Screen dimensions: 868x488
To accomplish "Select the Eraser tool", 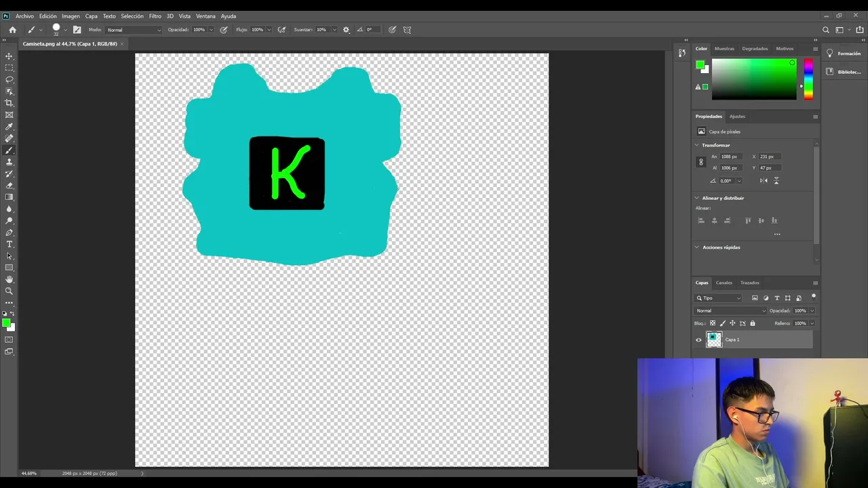I will [x=9, y=186].
